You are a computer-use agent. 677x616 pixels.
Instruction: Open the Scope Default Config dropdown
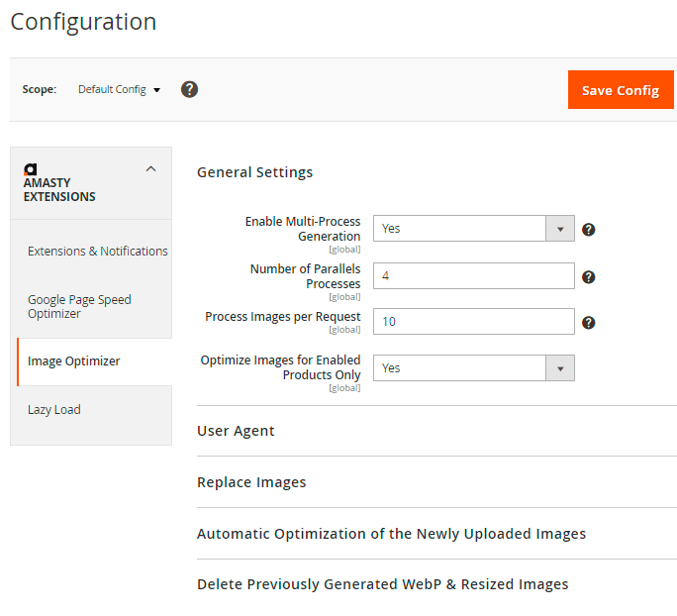(119, 90)
